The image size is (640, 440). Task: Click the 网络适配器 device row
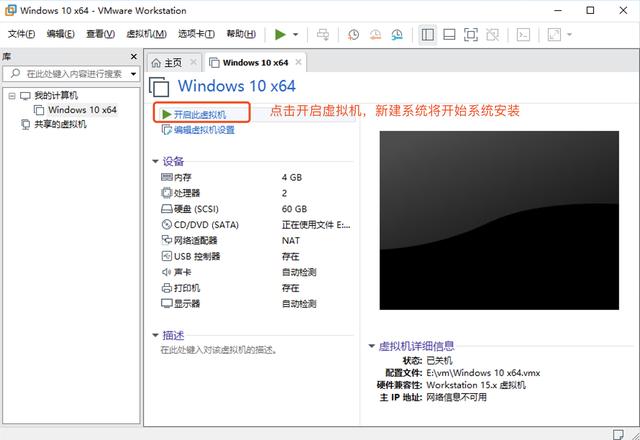point(257,241)
